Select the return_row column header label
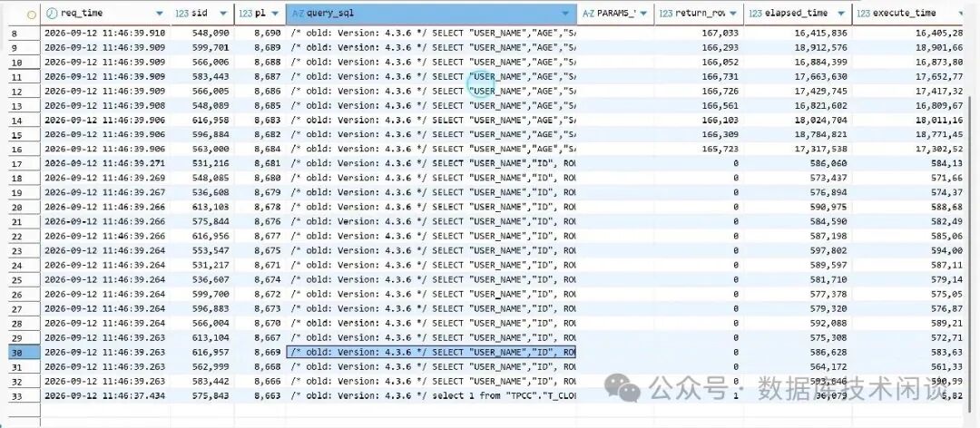This screenshot has height=428, width=980. (x=700, y=13)
